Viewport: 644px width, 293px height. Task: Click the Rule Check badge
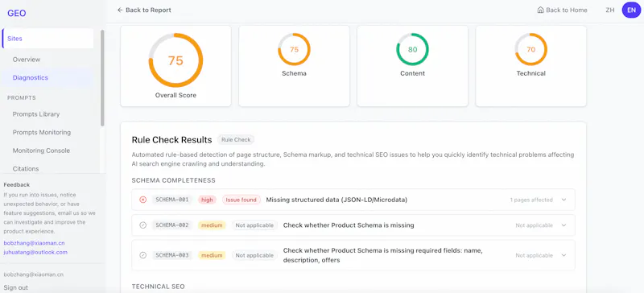[236, 140]
